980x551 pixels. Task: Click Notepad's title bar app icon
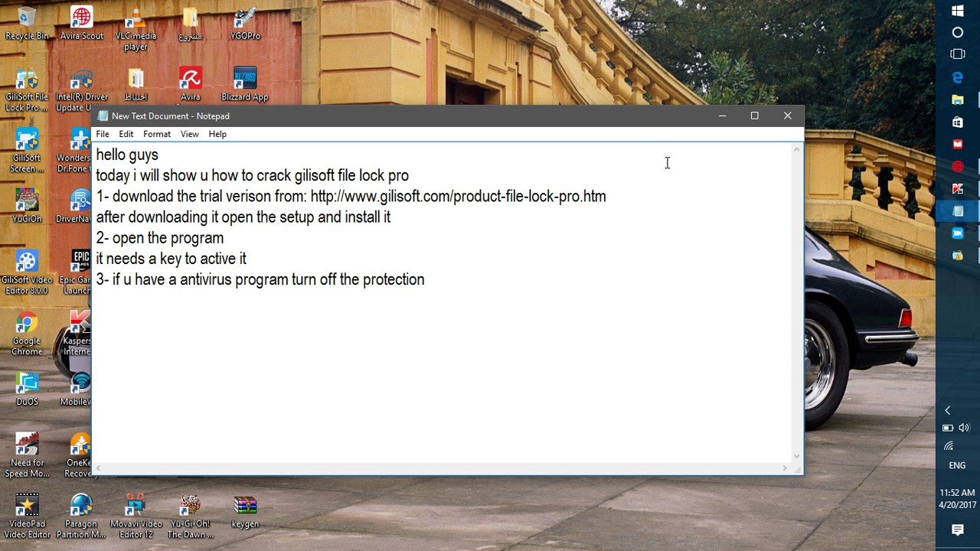click(103, 116)
